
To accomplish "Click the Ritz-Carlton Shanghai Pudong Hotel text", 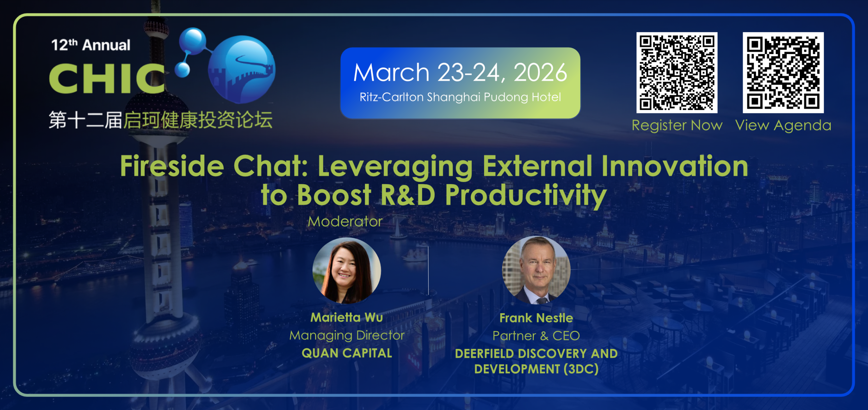I will click(x=460, y=97).
